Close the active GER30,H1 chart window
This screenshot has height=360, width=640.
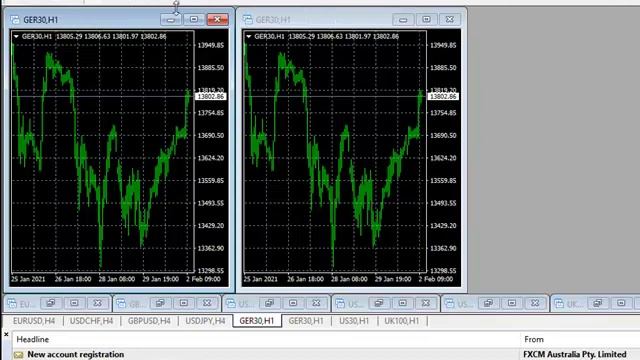(x=217, y=19)
